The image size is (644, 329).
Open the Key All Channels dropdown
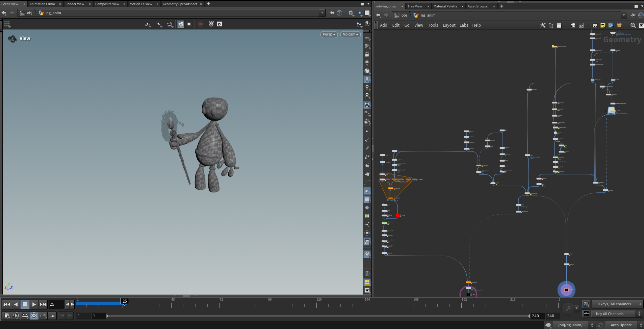[617, 314]
